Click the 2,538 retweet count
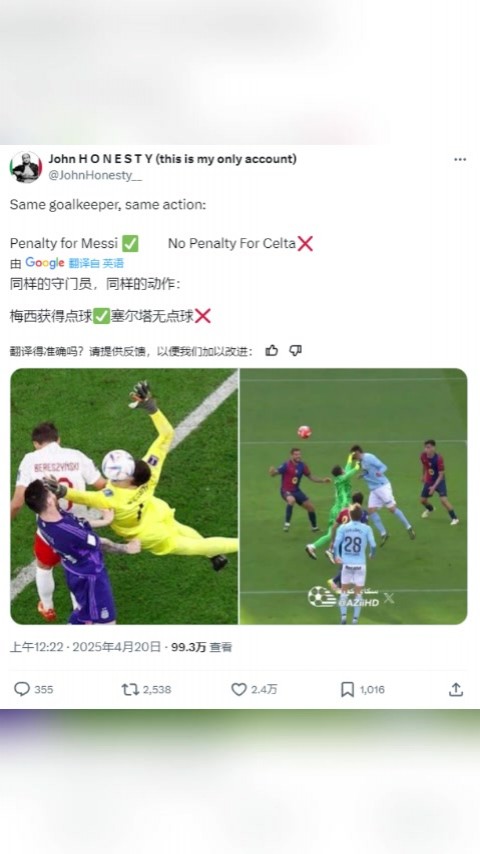Screen dimensions: 480x854 coord(157,690)
